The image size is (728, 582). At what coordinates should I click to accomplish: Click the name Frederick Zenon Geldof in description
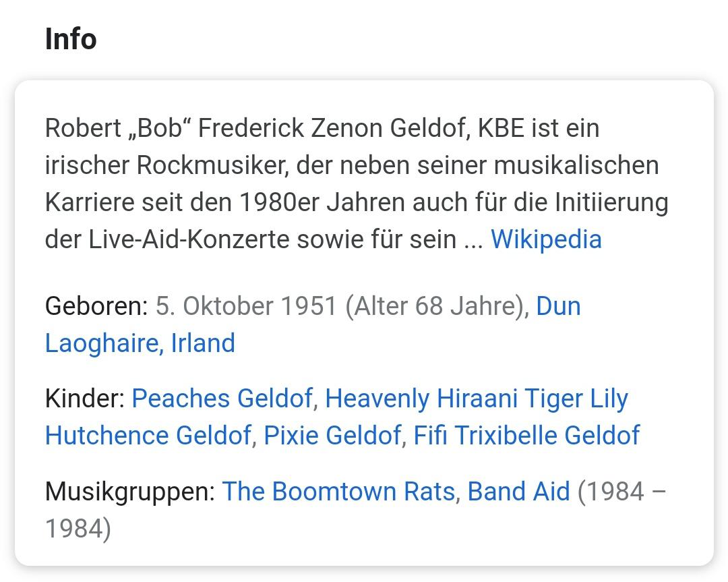tap(334, 129)
